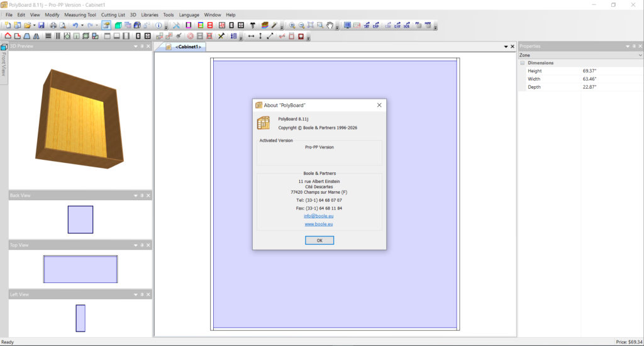This screenshot has height=346, width=644.
Task: Click the red house-shaped outline icon
Action: pyautogui.click(x=8, y=36)
